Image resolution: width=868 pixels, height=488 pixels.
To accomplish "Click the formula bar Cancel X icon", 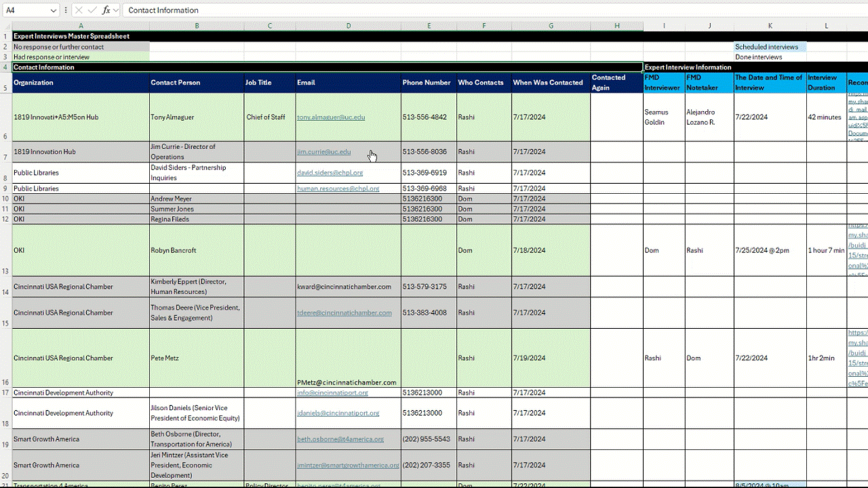I will 78,10.
